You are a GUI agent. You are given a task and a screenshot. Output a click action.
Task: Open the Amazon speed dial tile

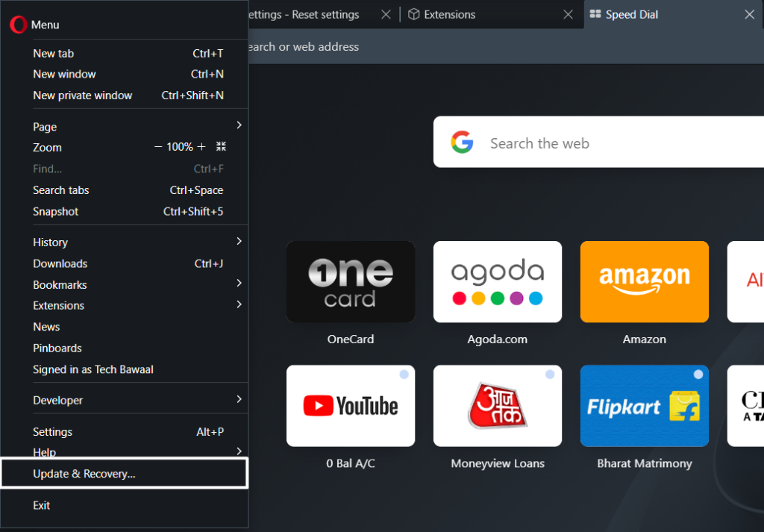pyautogui.click(x=645, y=281)
